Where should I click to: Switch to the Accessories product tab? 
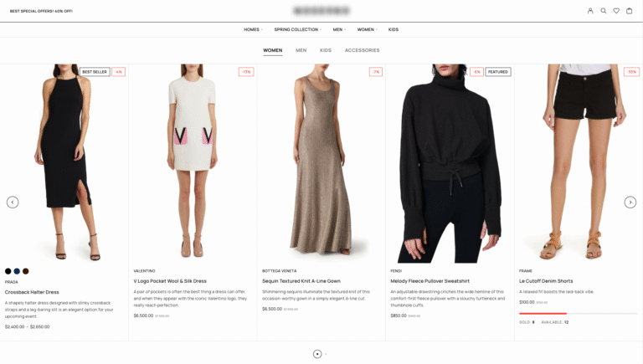point(362,50)
